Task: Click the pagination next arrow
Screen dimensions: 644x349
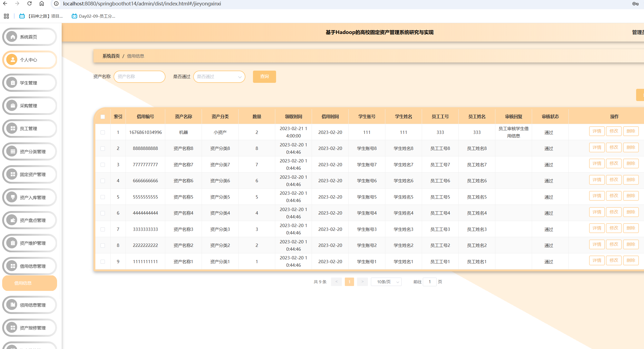Action: pos(362,282)
